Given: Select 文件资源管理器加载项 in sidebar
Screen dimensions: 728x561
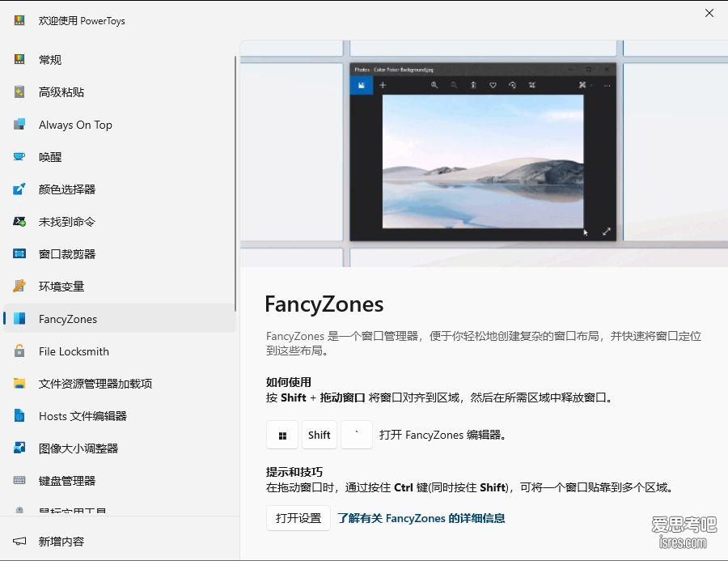Looking at the screenshot, I should click(x=120, y=384).
